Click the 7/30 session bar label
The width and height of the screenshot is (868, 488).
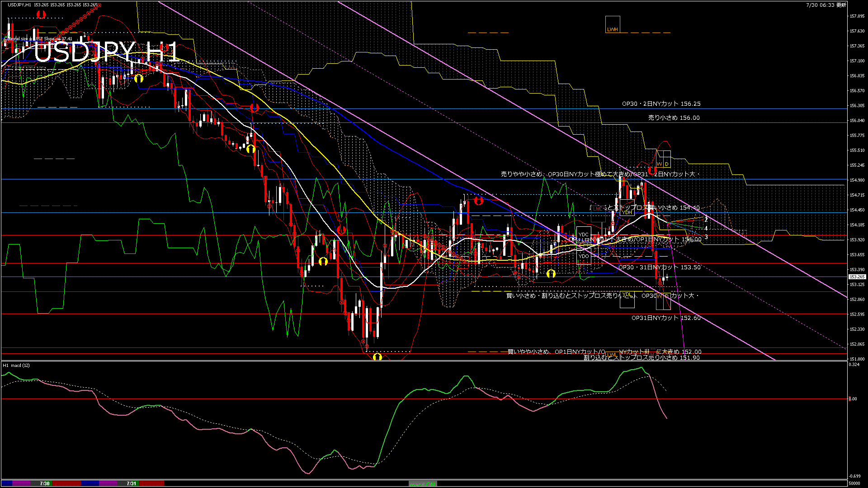(x=45, y=483)
